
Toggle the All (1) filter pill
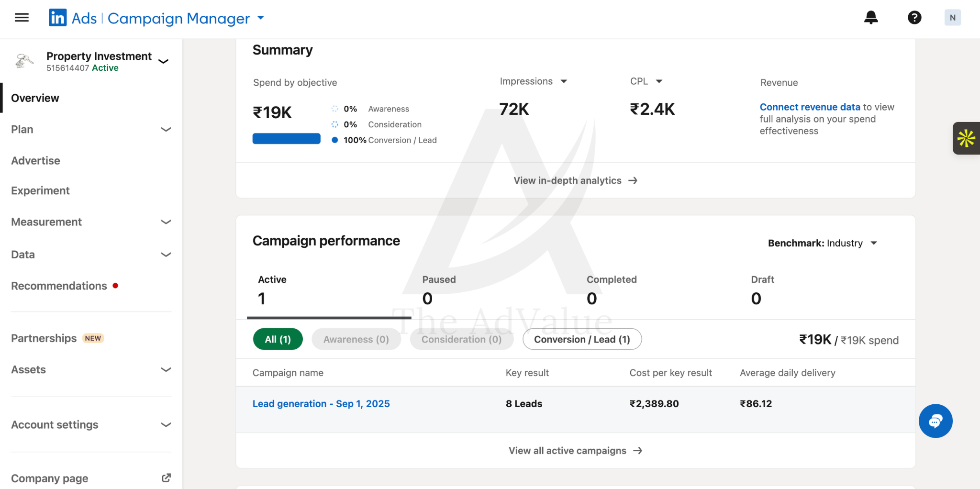[278, 339]
